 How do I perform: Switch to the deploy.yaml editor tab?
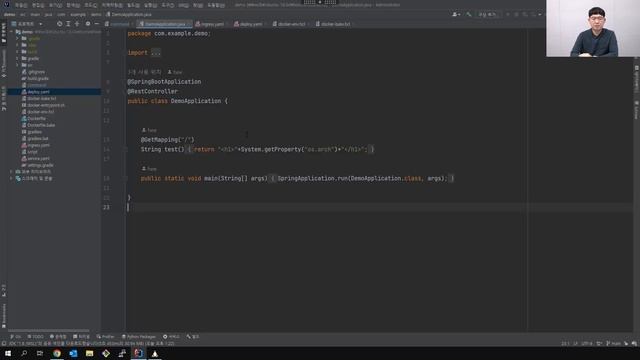point(249,24)
